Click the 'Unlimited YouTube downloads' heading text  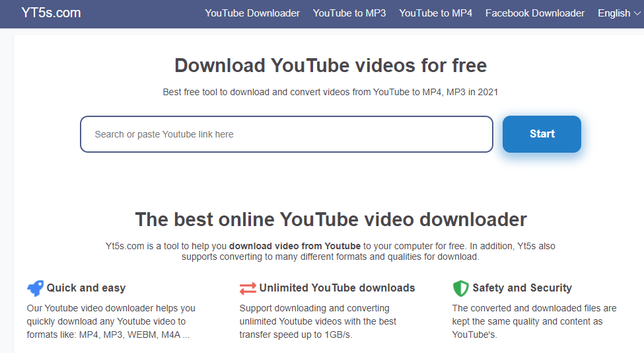point(338,288)
